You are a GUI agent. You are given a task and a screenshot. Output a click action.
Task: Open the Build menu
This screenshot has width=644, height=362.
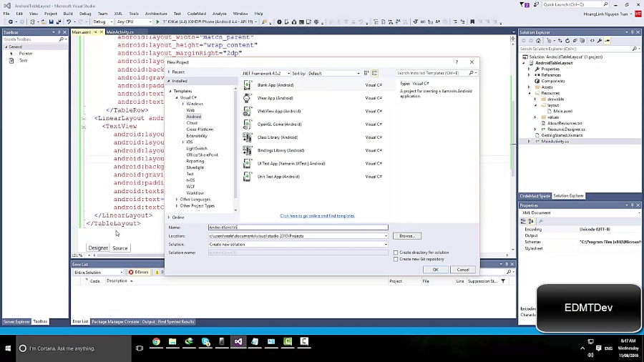(x=68, y=14)
